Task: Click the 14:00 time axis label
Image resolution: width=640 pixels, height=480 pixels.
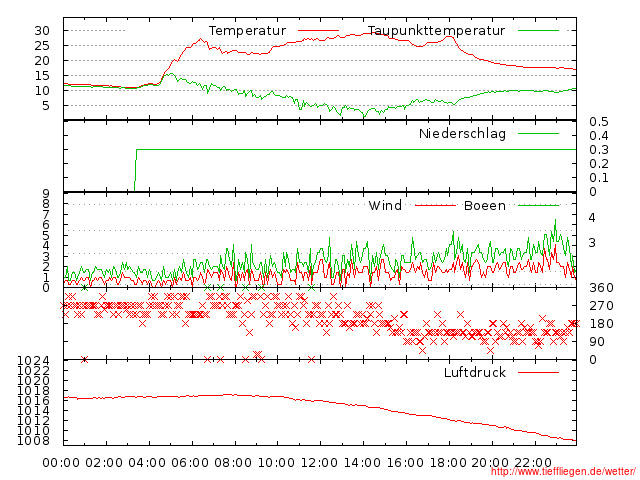Action: [x=362, y=463]
